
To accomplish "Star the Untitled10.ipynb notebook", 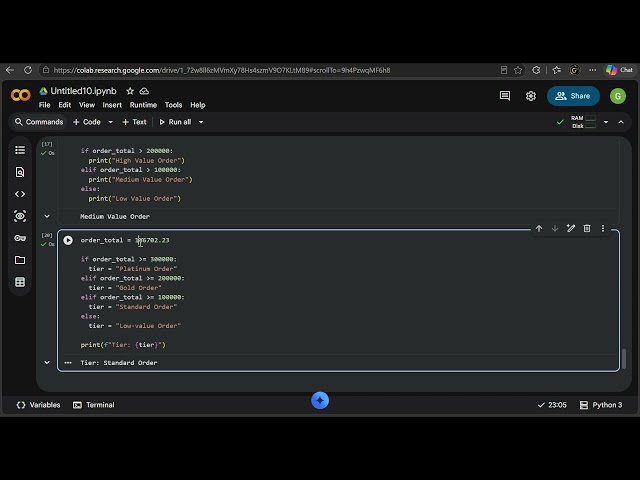I will [x=130, y=91].
